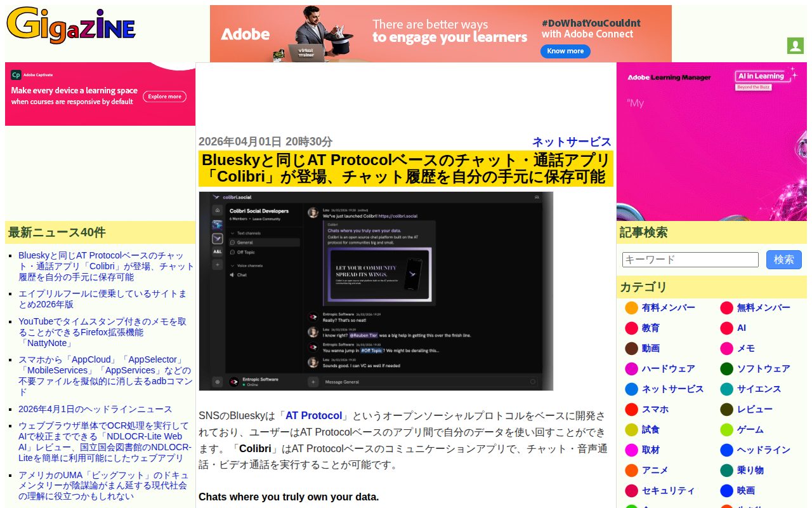Screen dimensions: 812x508
Task: Open the NattyNote Firefox extension news link
Action: coord(103,332)
